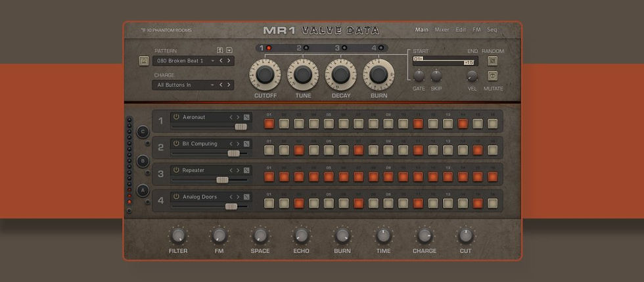Toggle power on the Repeater track
Viewport: 644px width, 282px height.
(176, 170)
